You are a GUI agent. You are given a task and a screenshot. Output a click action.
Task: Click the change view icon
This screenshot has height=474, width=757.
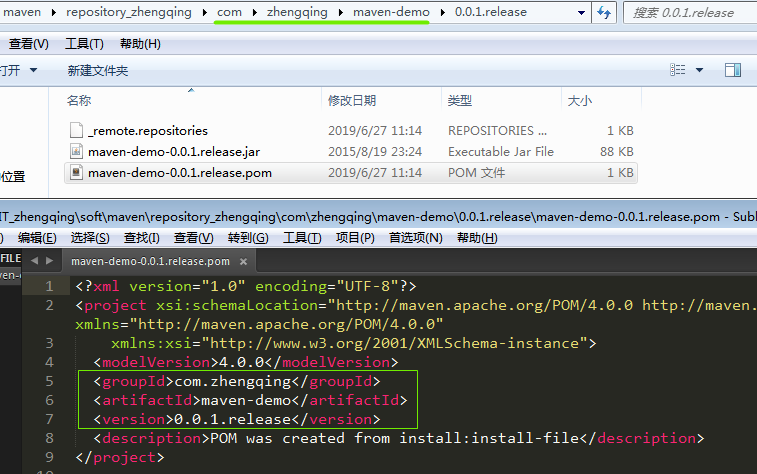(677, 70)
